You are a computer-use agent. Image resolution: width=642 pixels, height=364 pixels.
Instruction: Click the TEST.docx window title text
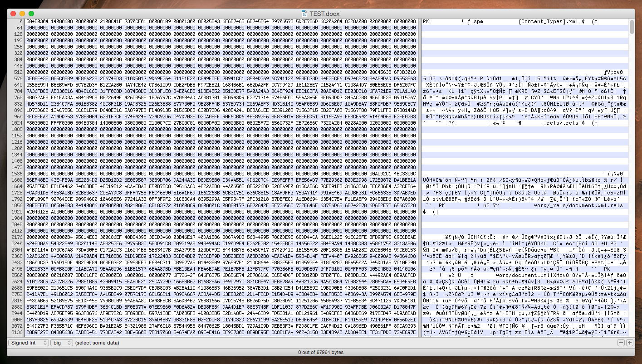point(324,14)
